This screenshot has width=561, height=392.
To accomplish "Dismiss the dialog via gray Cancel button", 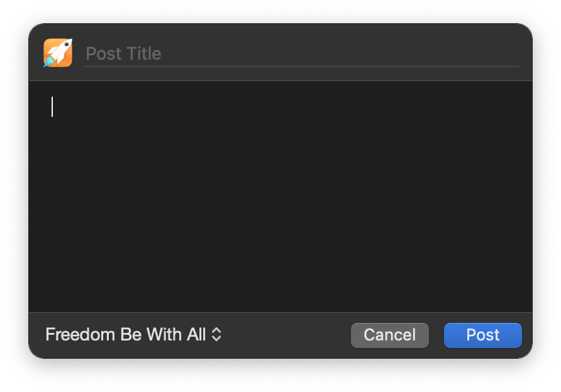I will coord(390,335).
